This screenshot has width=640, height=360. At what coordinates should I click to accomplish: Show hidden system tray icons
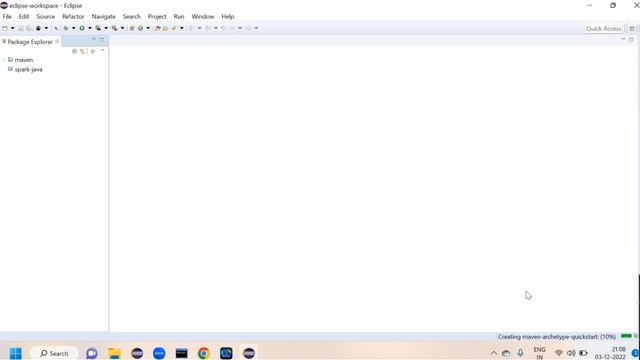[x=493, y=353]
